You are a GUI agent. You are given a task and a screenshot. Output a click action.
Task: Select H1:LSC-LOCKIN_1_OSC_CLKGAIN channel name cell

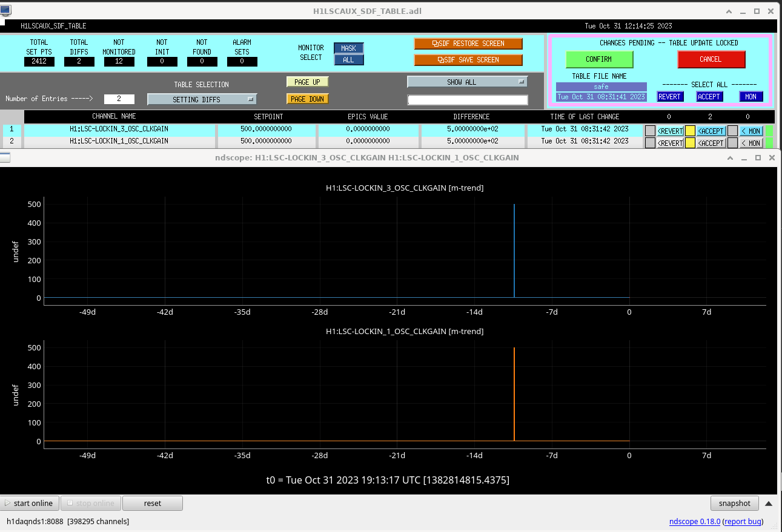(118, 141)
